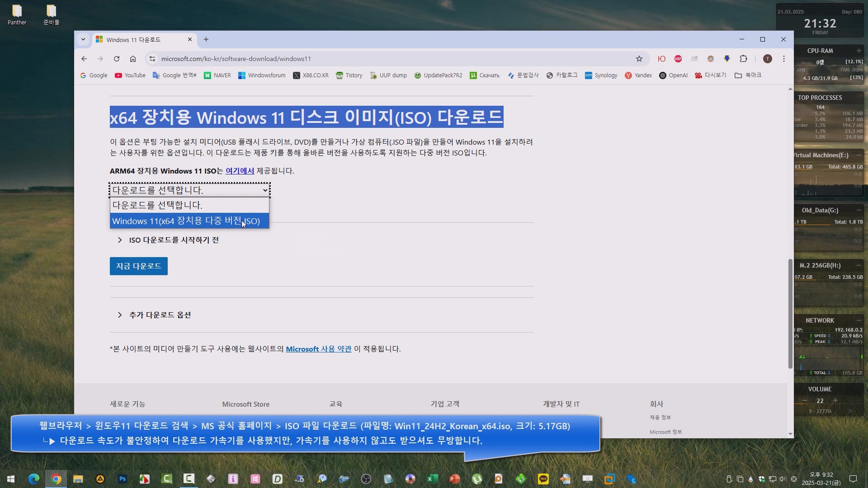
Task: Open the Microsoft 사용 약관 link
Action: click(318, 349)
